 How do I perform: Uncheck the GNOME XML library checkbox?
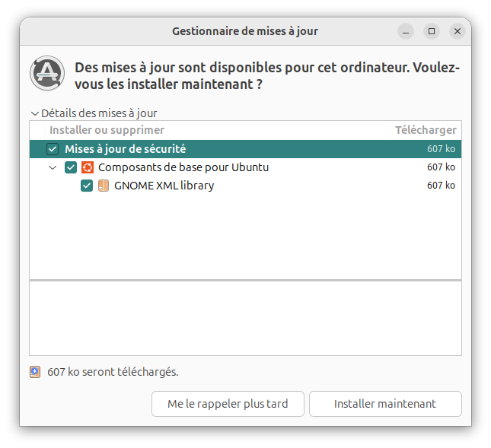(87, 186)
